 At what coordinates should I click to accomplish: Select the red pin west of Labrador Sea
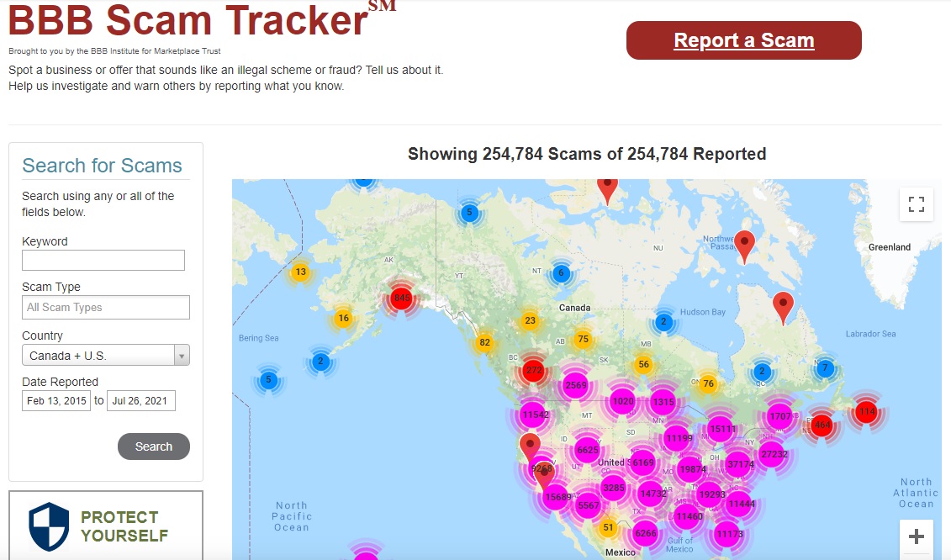click(783, 309)
